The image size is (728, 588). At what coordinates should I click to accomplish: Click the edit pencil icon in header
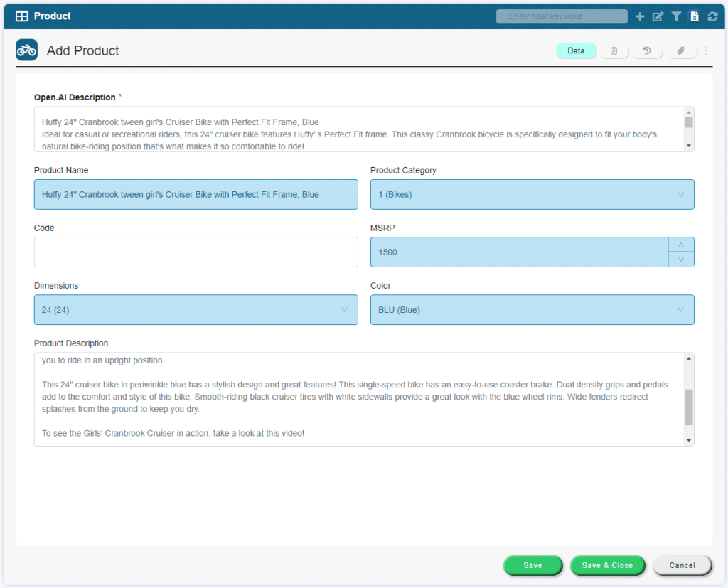658,17
